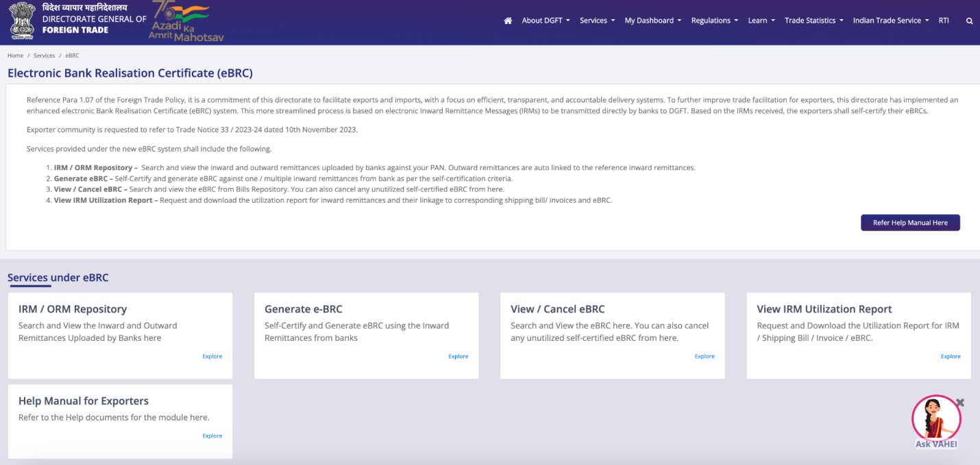Click the Refer Help Manual Here button
980x465 pixels.
click(x=910, y=223)
